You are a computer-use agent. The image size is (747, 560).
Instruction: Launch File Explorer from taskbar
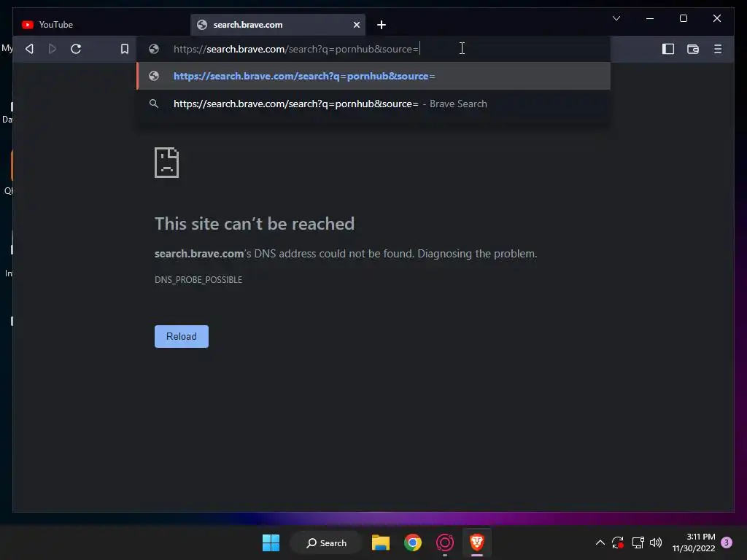pos(381,542)
